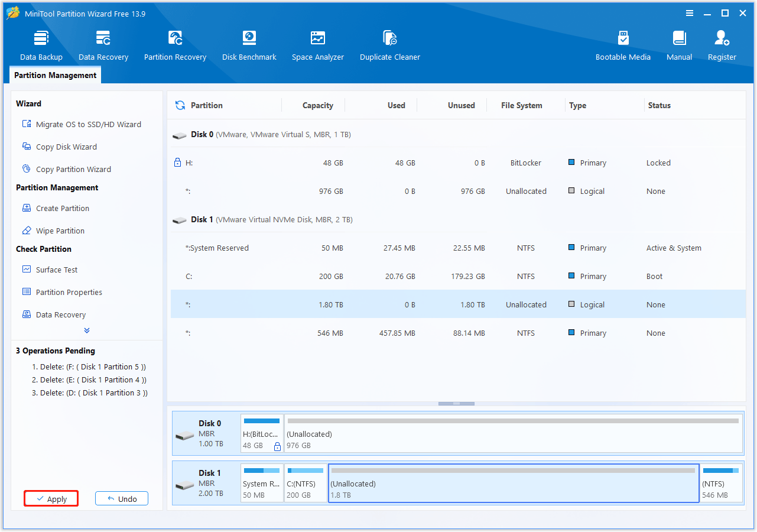Click the 3 Operations Pending heading
Viewport: 757px width, 532px height.
(x=56, y=351)
